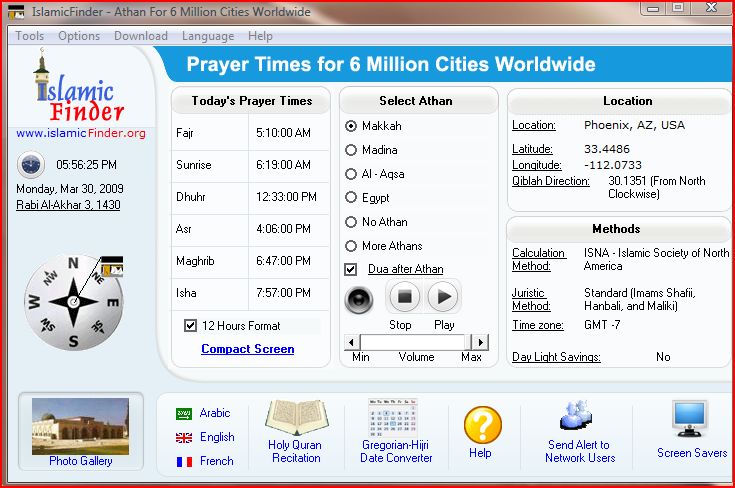Click the Dhuhr time 12:33:00 PM
The width and height of the screenshot is (735, 488).
[x=286, y=197]
